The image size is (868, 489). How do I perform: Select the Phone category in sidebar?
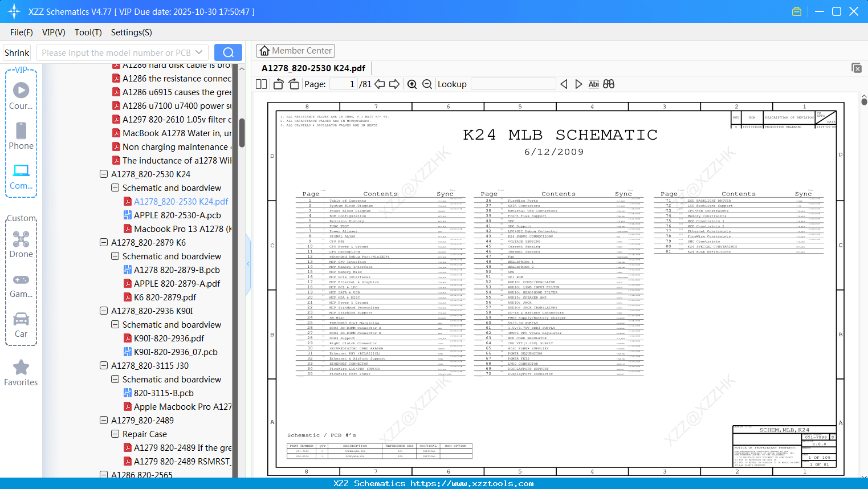[x=21, y=136]
